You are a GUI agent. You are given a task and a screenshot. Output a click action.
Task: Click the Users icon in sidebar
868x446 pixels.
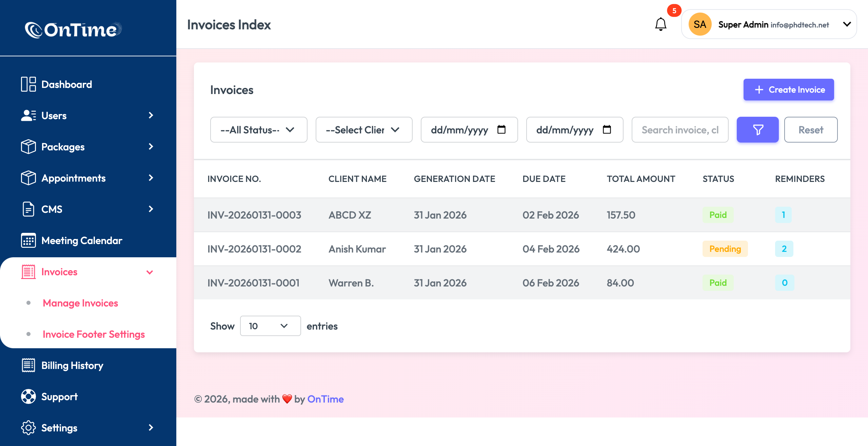coord(28,115)
